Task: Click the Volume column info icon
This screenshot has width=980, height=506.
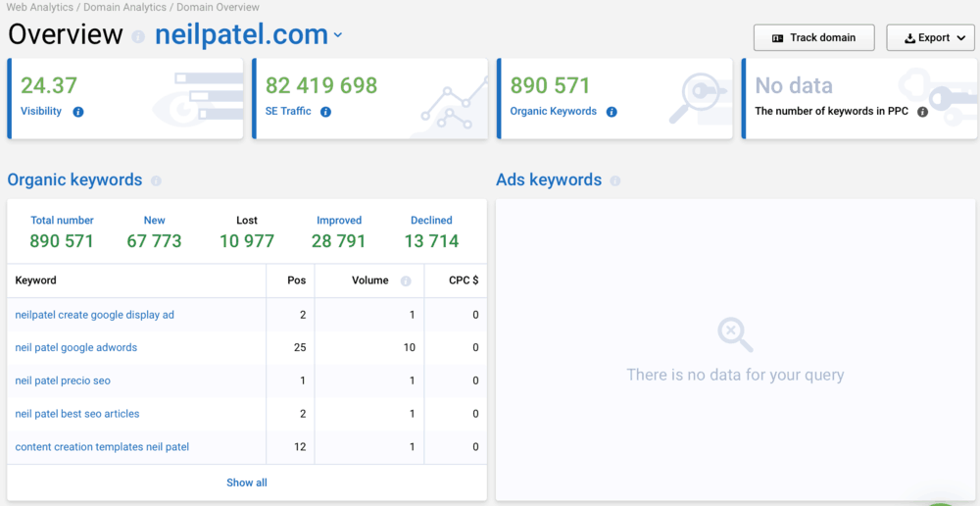Action: click(406, 280)
